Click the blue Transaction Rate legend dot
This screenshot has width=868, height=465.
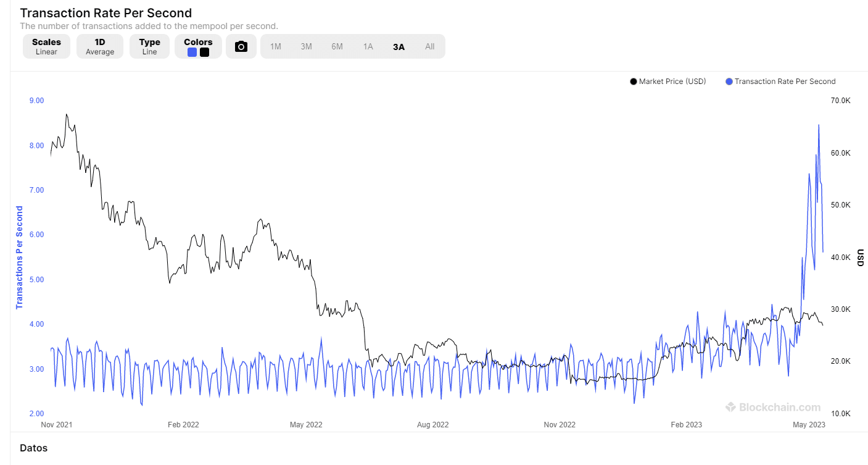coord(729,82)
